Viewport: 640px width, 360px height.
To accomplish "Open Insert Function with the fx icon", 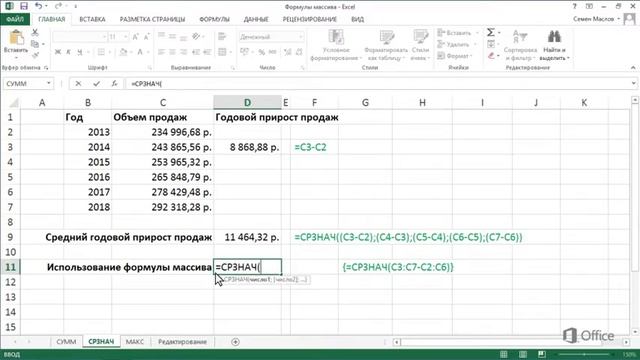I will [115, 83].
